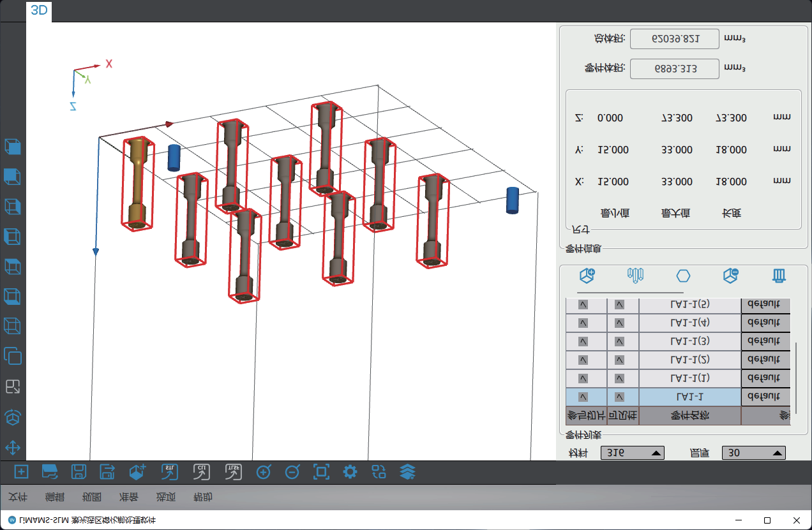Toggle 可见性 checkbox for row LA1-1(5)
This screenshot has width=812, height=530.
[x=620, y=305]
